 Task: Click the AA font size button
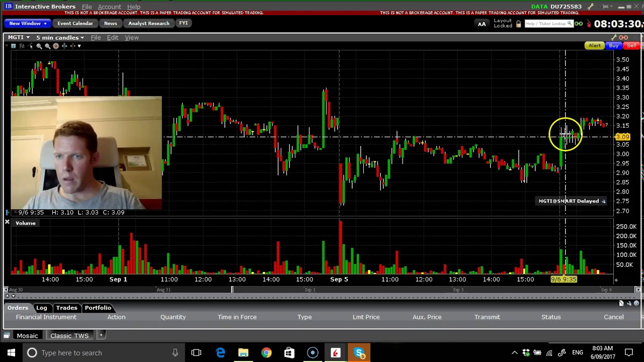click(481, 24)
